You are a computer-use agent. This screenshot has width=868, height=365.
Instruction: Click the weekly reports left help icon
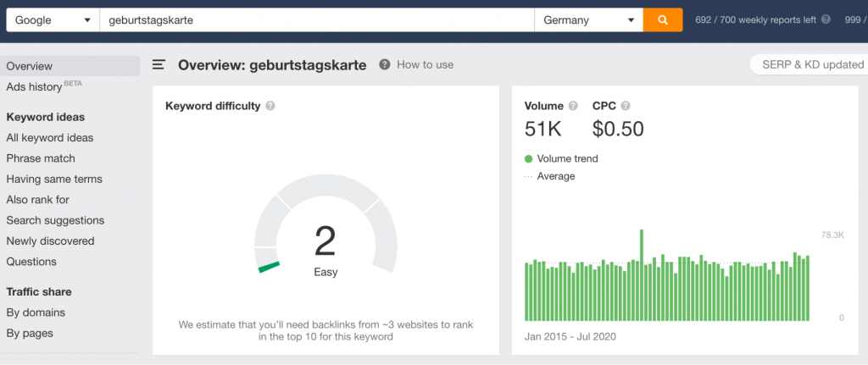[x=826, y=19]
